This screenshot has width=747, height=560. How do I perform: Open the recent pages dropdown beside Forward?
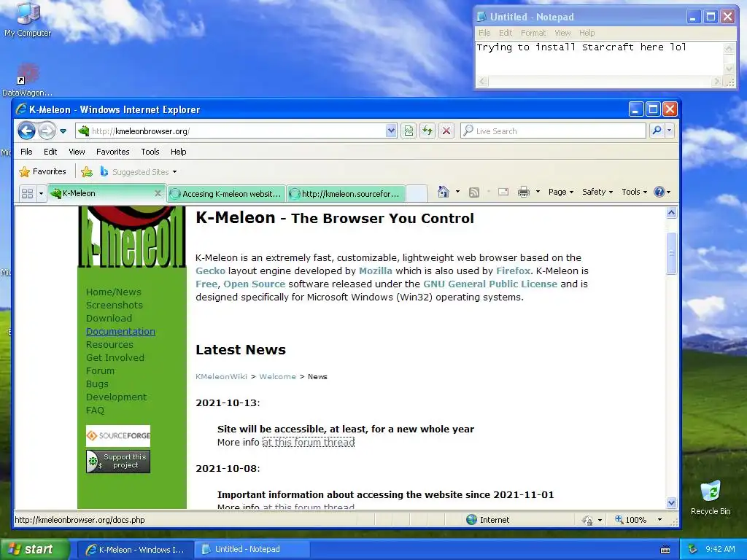63,131
